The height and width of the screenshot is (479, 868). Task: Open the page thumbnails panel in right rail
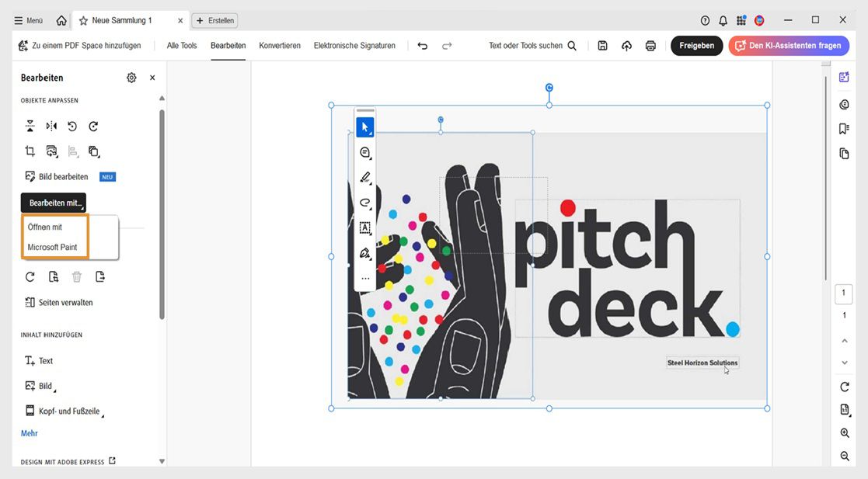click(x=844, y=153)
